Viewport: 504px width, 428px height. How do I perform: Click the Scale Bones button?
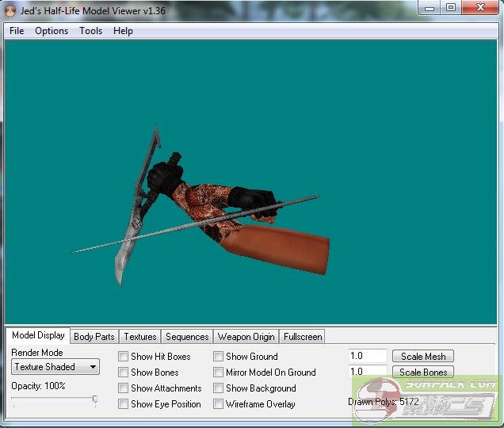tap(423, 372)
